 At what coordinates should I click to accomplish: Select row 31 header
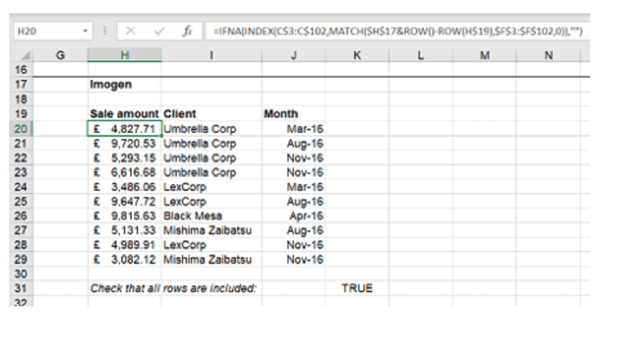point(21,288)
